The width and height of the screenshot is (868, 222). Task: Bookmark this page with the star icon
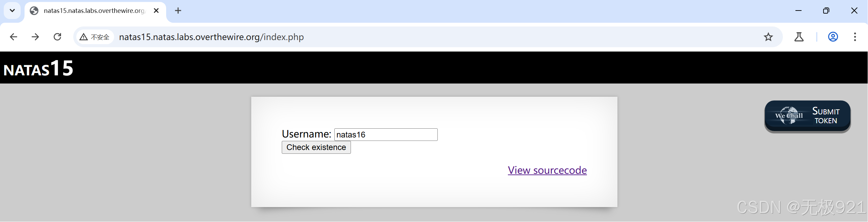768,37
